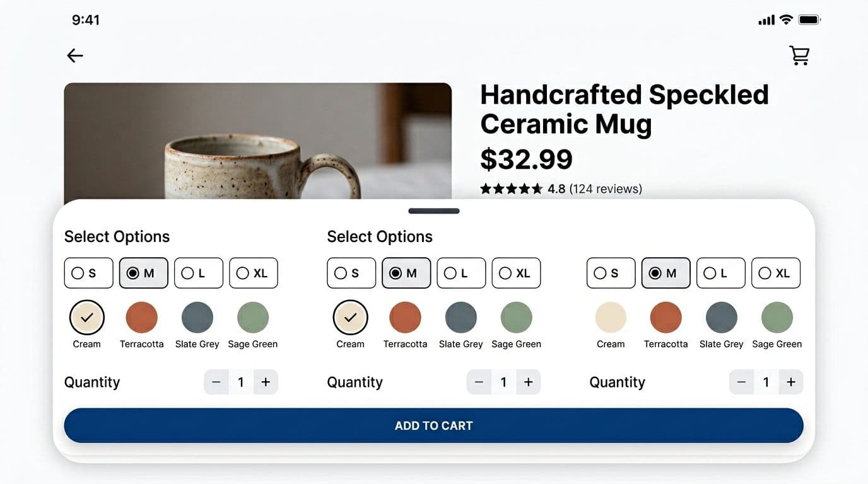Click the product title Handcrafted Speckled Ceramic Mug
The width and height of the screenshot is (868, 484).
625,109
